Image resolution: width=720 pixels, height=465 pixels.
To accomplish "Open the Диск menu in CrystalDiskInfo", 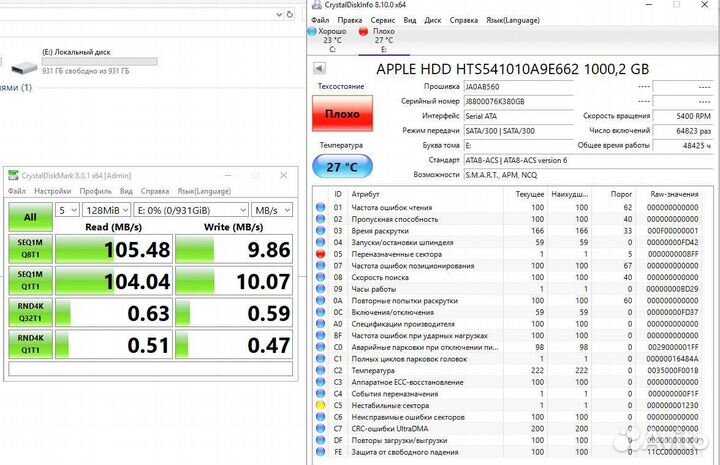I will click(x=433, y=20).
